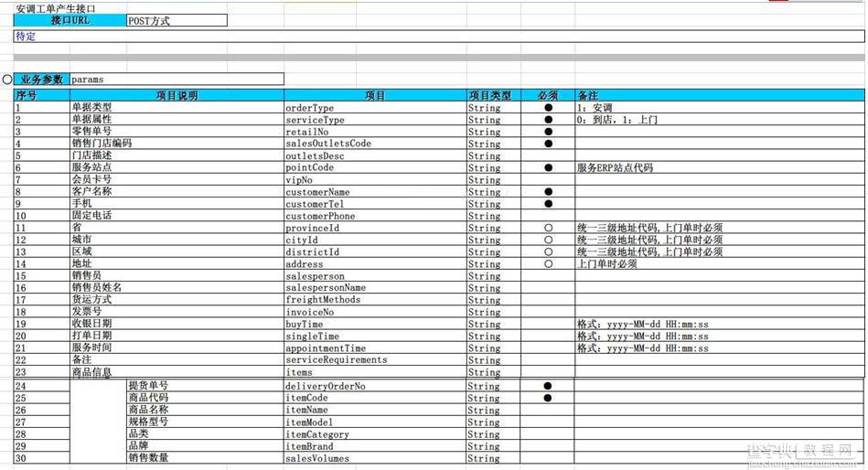Viewport: 868px width, 470px height.
Task: Select the "invoiceNo" cell
Action: 375,312
